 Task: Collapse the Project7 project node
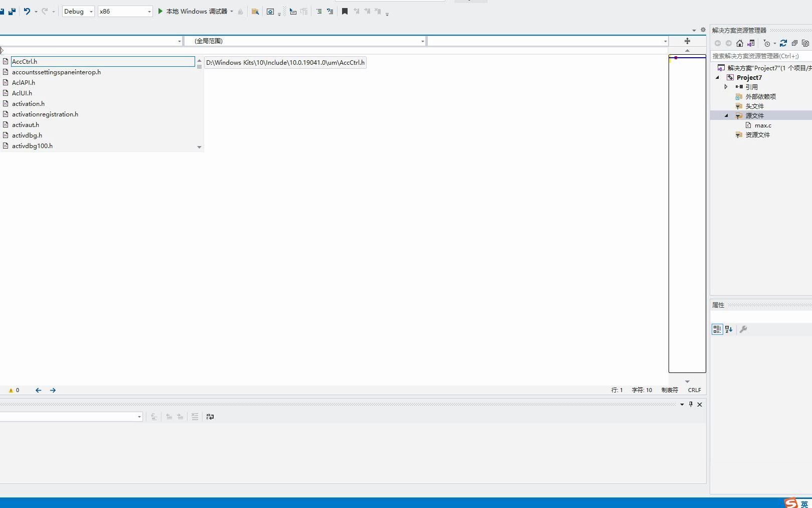click(717, 77)
